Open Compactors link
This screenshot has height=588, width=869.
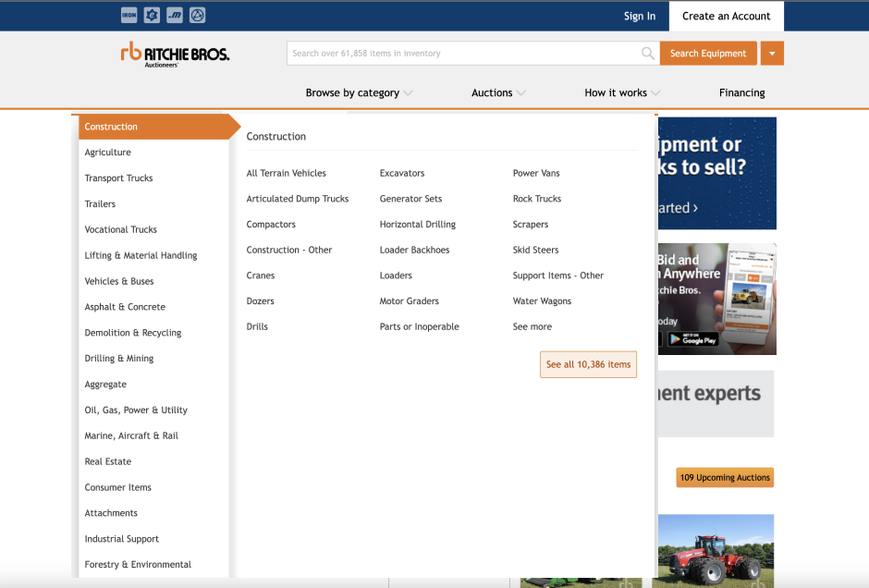[x=271, y=225]
